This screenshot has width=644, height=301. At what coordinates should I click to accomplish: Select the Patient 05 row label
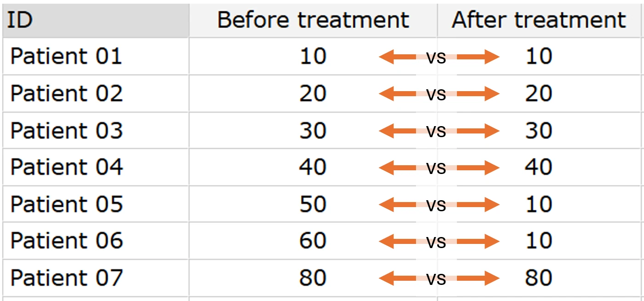[67, 204]
